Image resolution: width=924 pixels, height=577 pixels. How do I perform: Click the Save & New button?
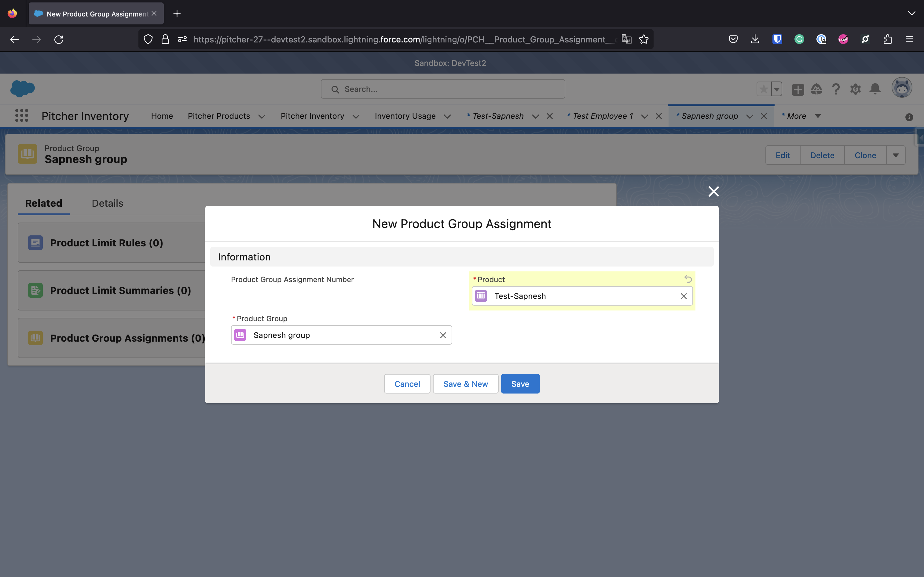[x=465, y=384]
